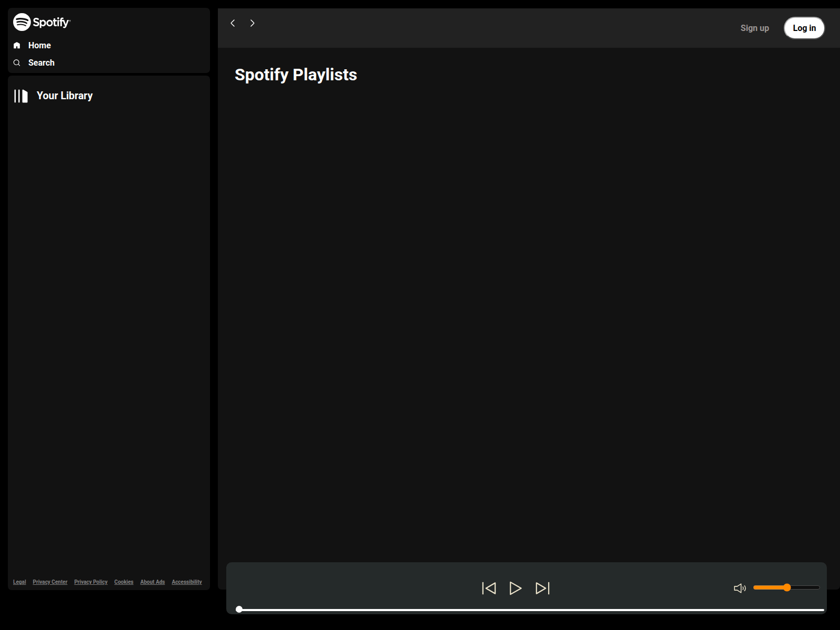Go forward with the right chevron
This screenshot has width=840, height=630.
[x=253, y=23]
